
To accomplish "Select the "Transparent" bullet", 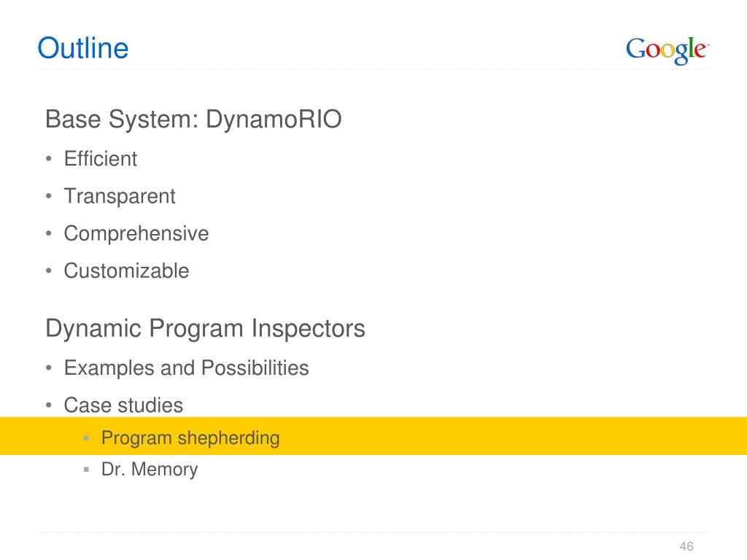I will pyautogui.click(x=120, y=196).
